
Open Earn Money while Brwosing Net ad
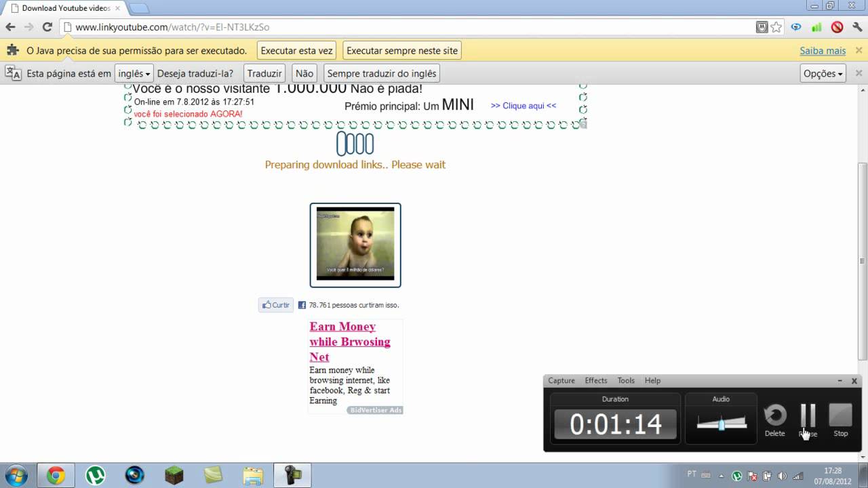click(350, 342)
